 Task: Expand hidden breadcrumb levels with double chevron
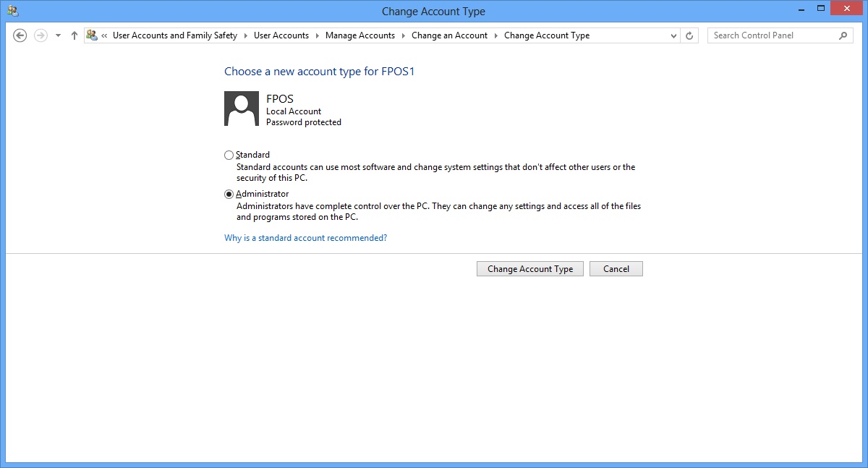(105, 35)
